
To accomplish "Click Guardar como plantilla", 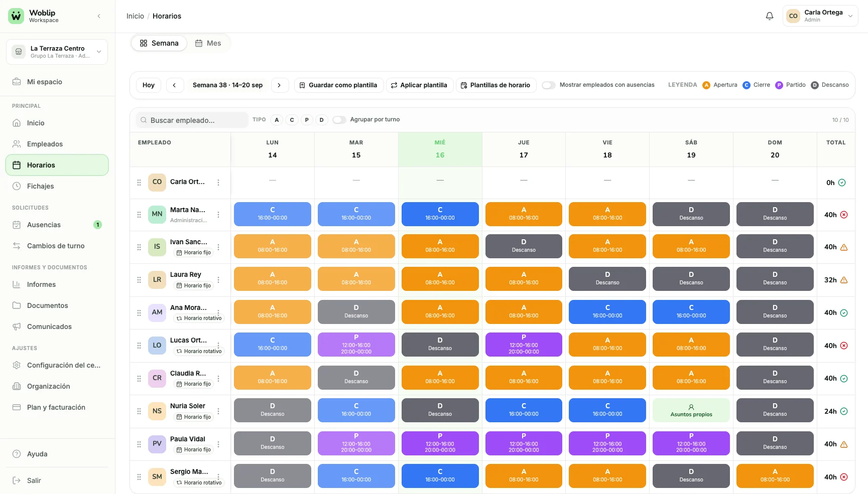I will click(338, 85).
